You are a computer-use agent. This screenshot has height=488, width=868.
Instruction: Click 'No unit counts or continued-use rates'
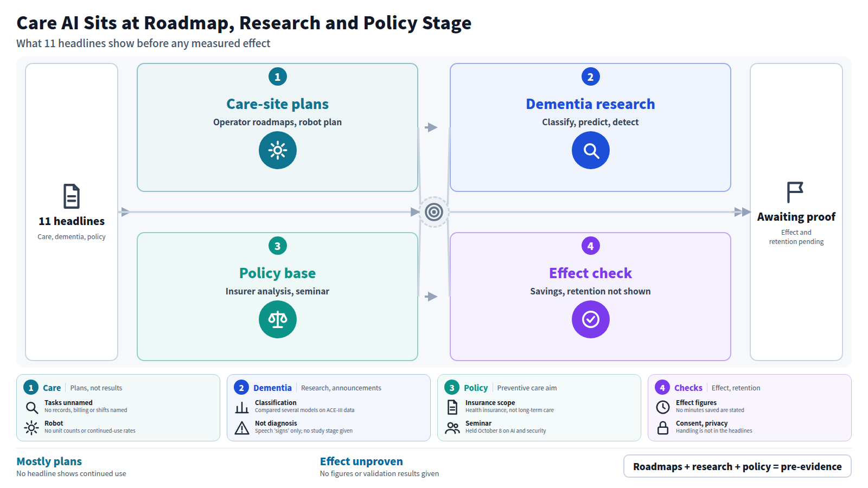(90, 431)
